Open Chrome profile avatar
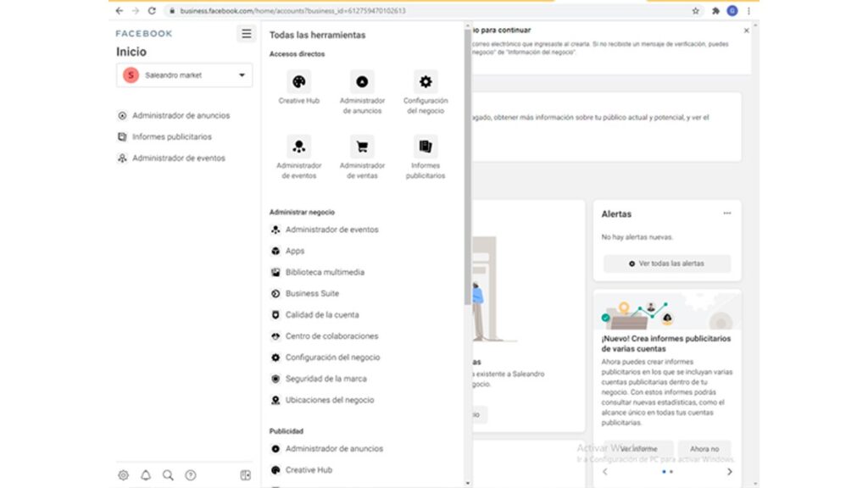Screen dimensions: 868x488 coord(732,10)
